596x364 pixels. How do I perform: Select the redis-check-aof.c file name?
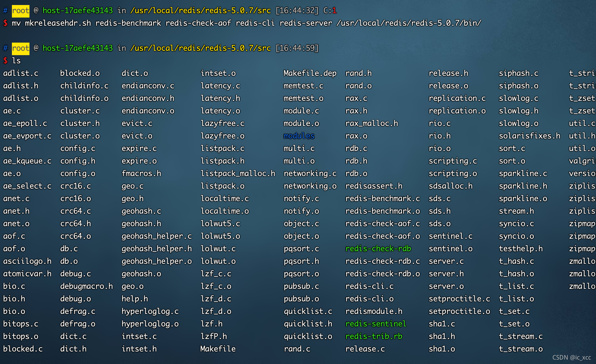click(x=383, y=224)
